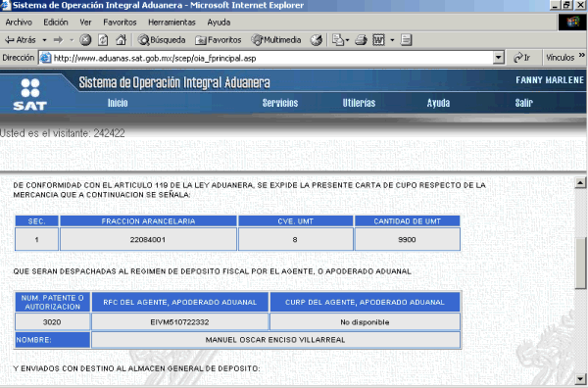Go to home page icon
The image size is (588, 388).
(x=121, y=40)
